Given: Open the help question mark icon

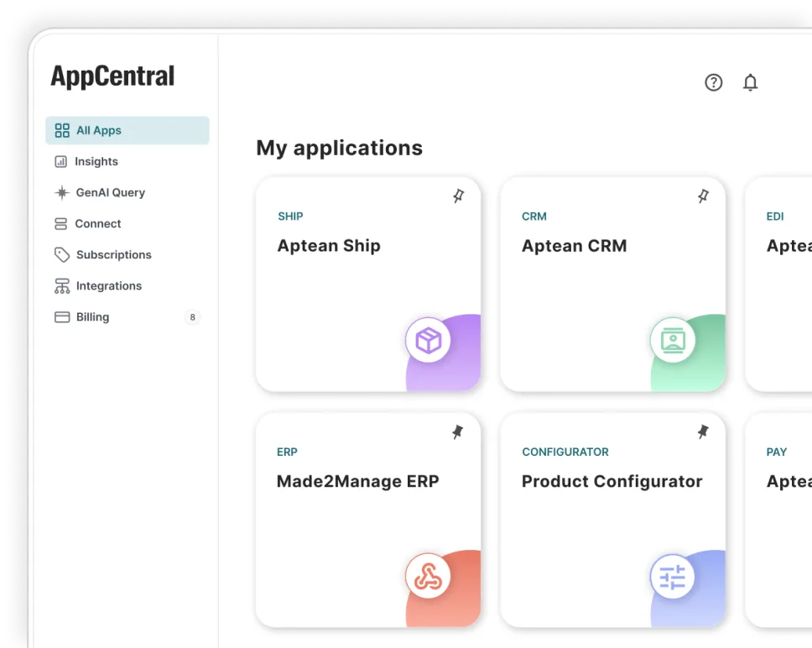Looking at the screenshot, I should [x=714, y=82].
